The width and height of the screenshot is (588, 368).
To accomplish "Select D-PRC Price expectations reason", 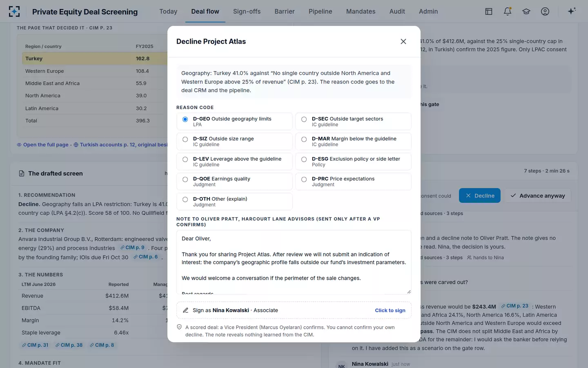I will click(353, 182).
